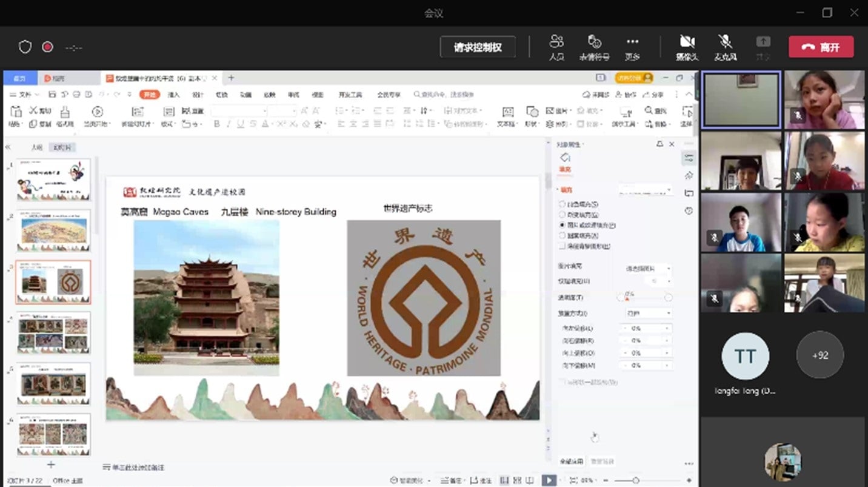This screenshot has height=487, width=868.
Task: Open the File menu dropdown
Action: pos(24,95)
